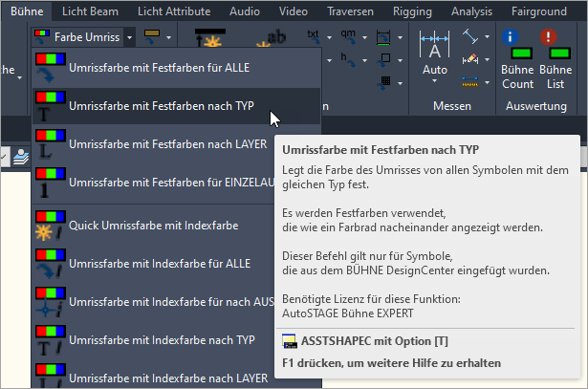The height and width of the screenshot is (389, 588).
Task: Click the layers icon at left edge
Action: [20, 158]
